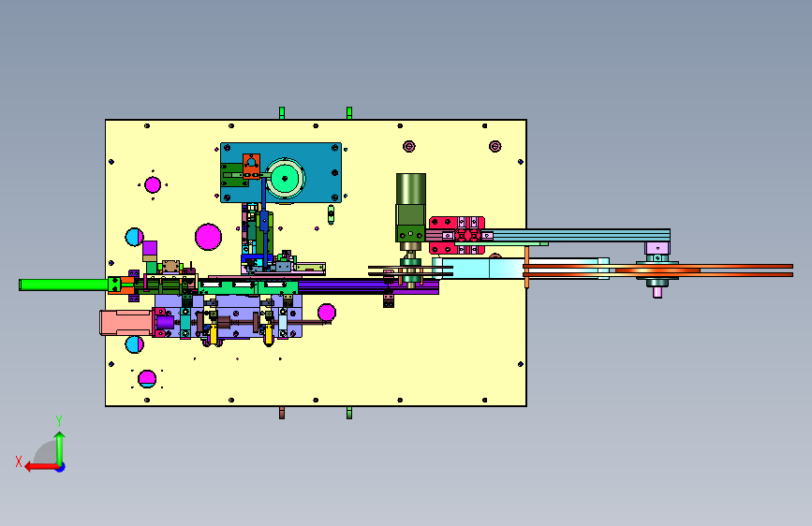This screenshot has height=526, width=812.
Task: Select the lavender pulley block at far right
Action: tap(657, 249)
